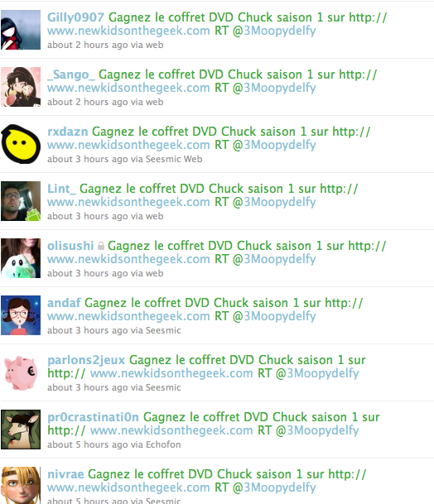Click nivrae's blonde character avatar
434x504 pixels.
pos(21,485)
